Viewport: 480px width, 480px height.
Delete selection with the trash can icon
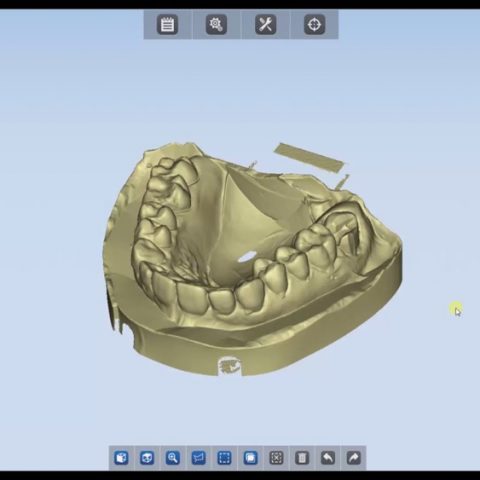coord(302,458)
